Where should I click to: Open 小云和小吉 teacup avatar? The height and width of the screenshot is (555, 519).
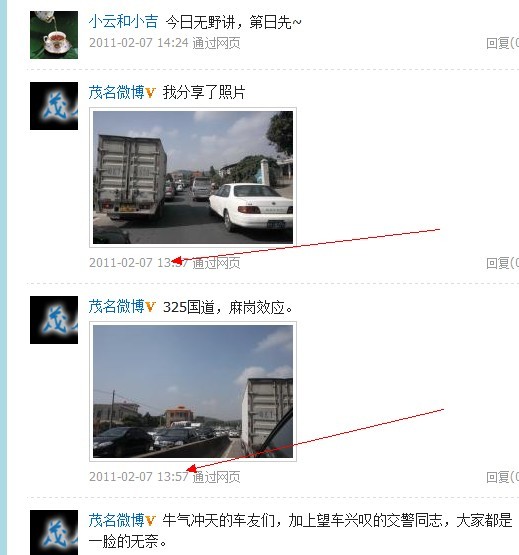tap(54, 35)
